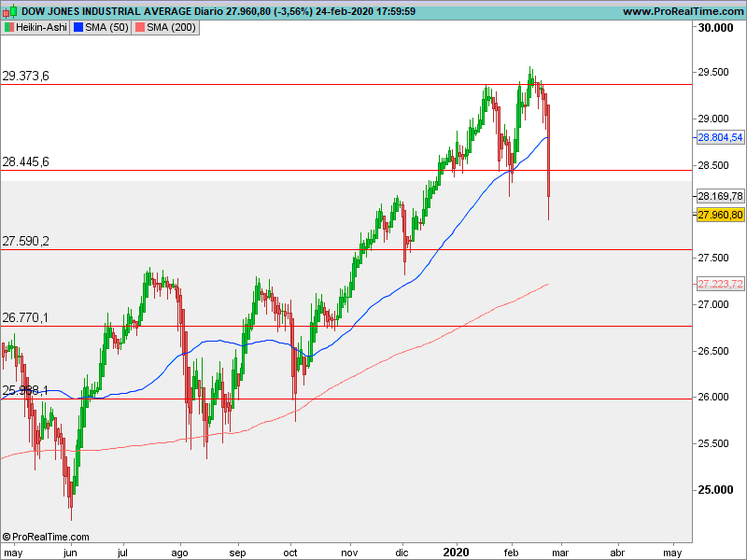Select the SMA (50) legend button
This screenshot has height=560, width=747.
[101, 28]
